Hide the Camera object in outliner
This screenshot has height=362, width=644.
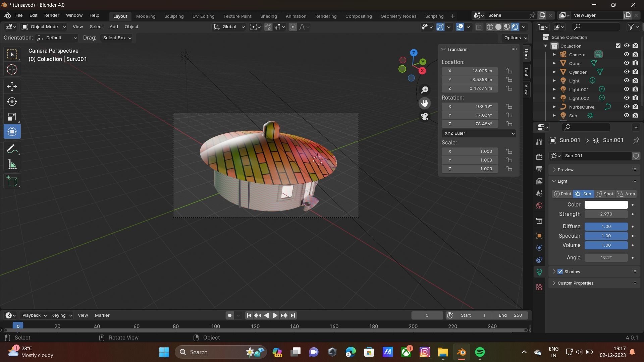[x=626, y=54]
